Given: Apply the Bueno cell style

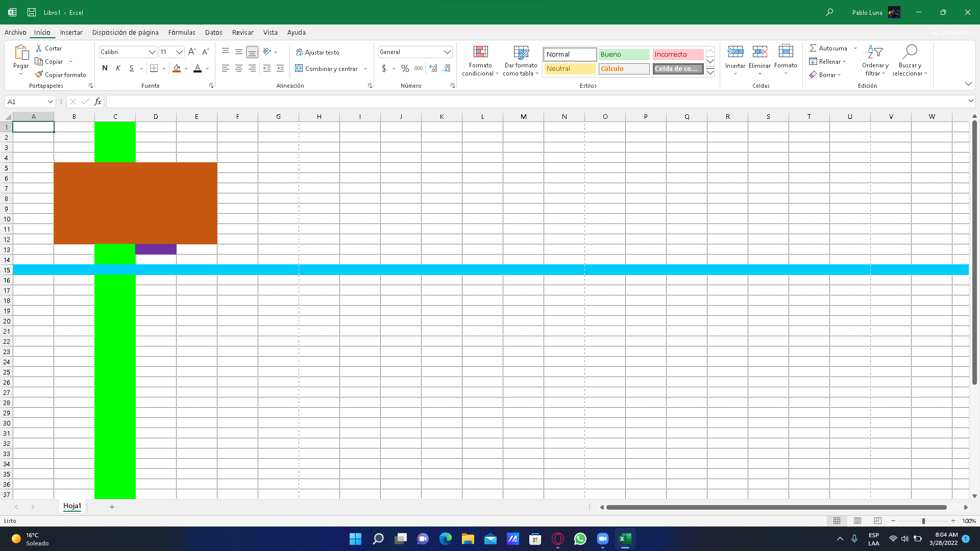Looking at the screenshot, I should (x=624, y=54).
